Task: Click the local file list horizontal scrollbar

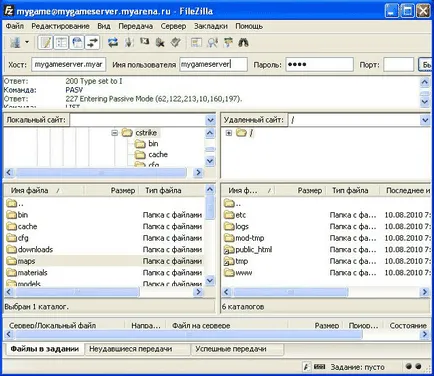Action: coord(77,292)
